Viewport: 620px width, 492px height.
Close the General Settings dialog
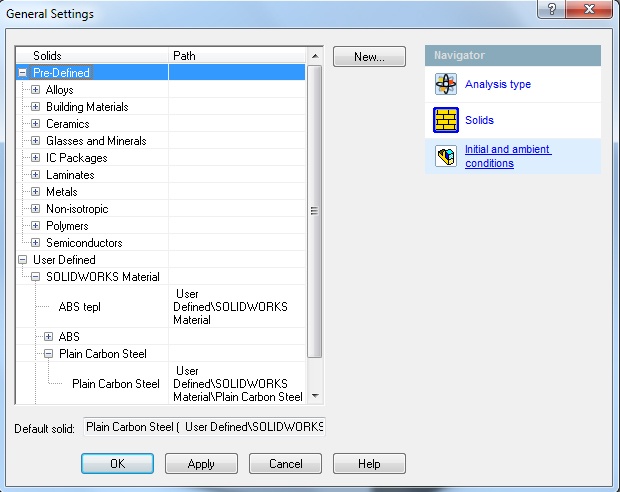click(x=589, y=9)
